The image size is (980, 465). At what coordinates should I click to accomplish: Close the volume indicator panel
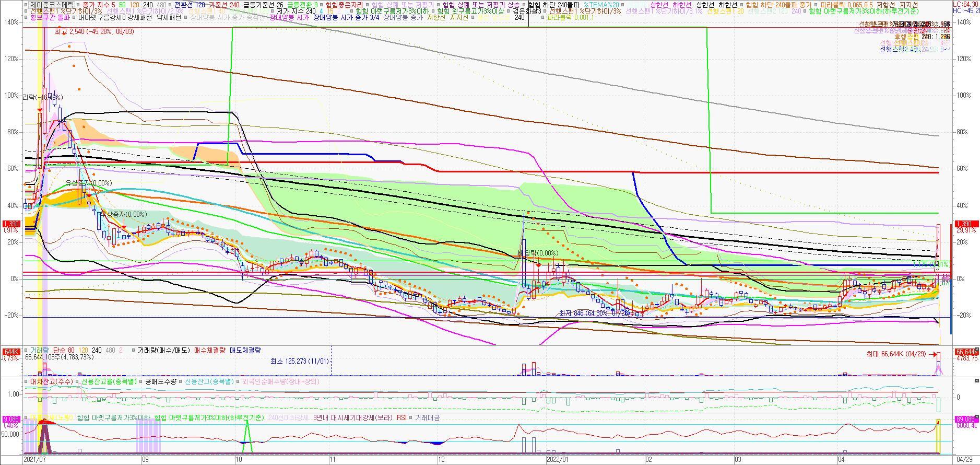[977, 350]
